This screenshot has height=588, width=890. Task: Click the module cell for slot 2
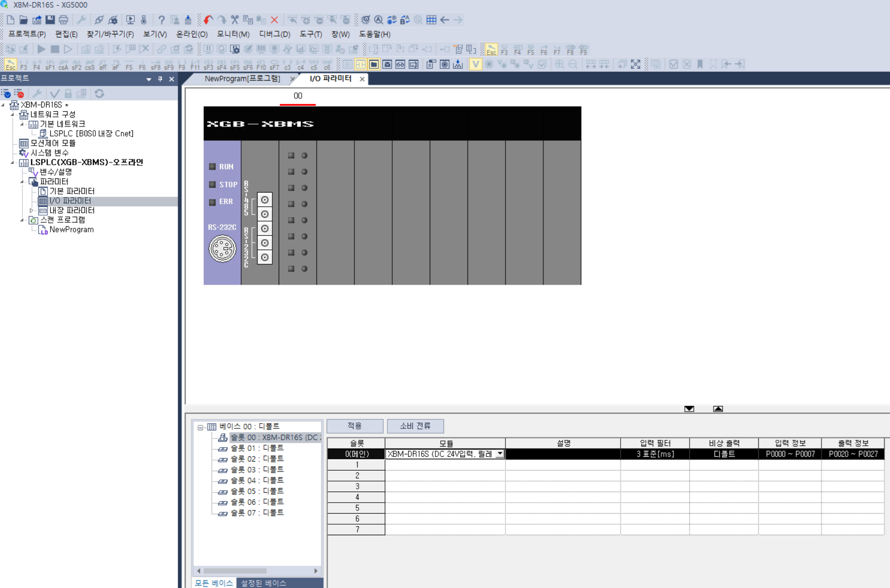pos(445,475)
